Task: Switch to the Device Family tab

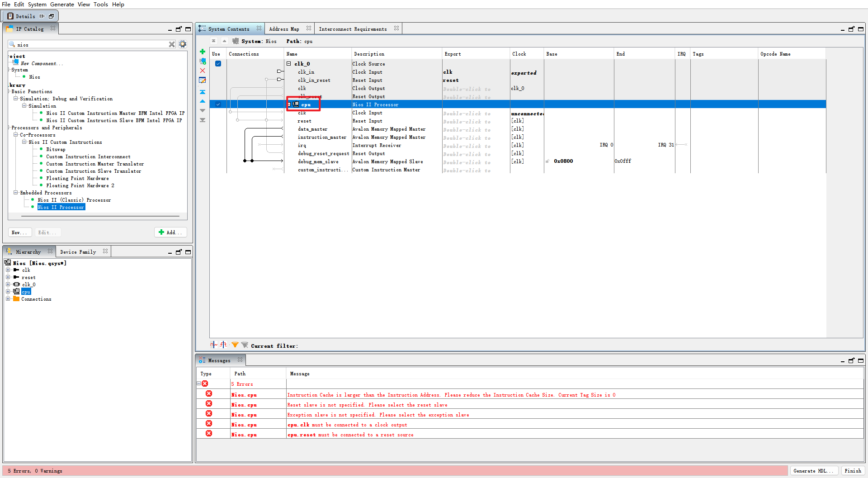Action: click(78, 252)
